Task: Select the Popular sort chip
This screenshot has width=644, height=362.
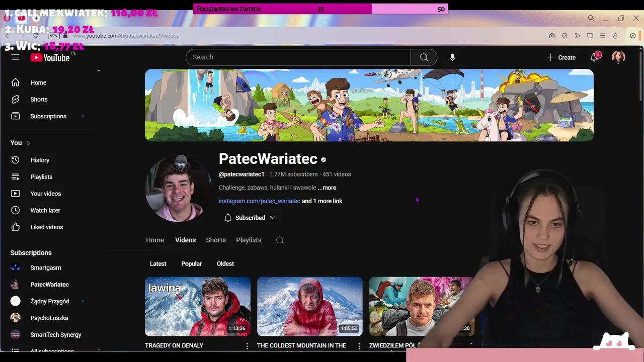Action: (192, 264)
